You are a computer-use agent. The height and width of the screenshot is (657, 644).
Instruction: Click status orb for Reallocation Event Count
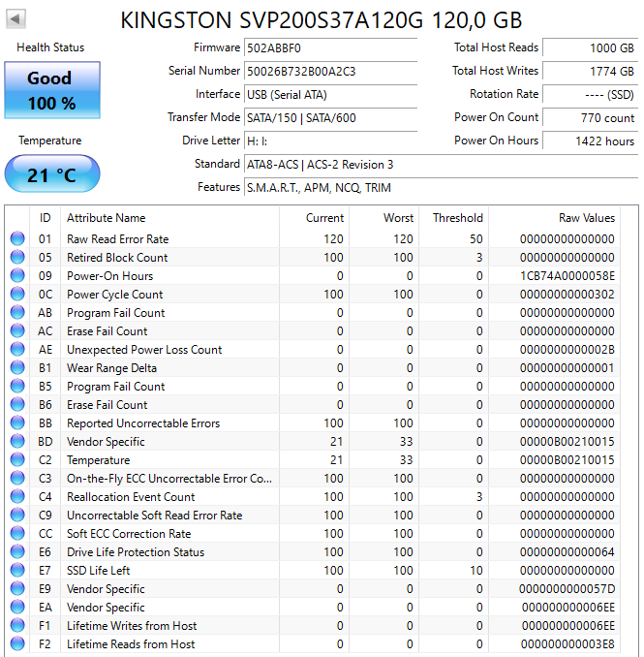point(17,497)
